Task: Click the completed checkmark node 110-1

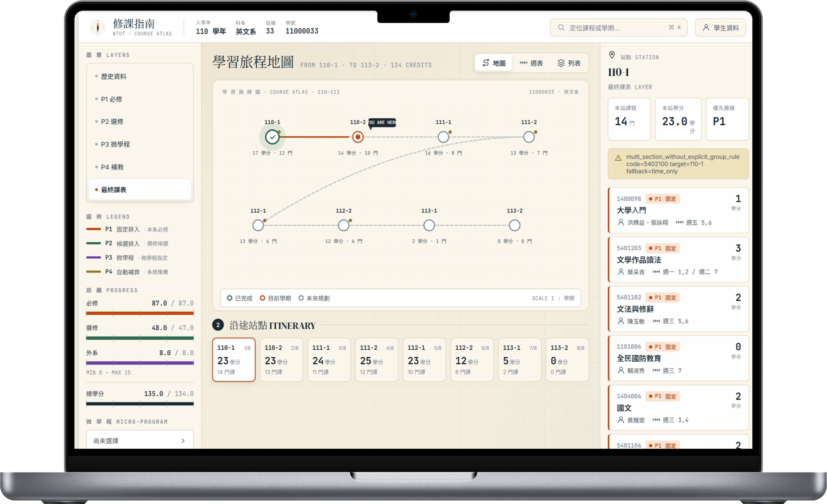Action: (x=272, y=137)
